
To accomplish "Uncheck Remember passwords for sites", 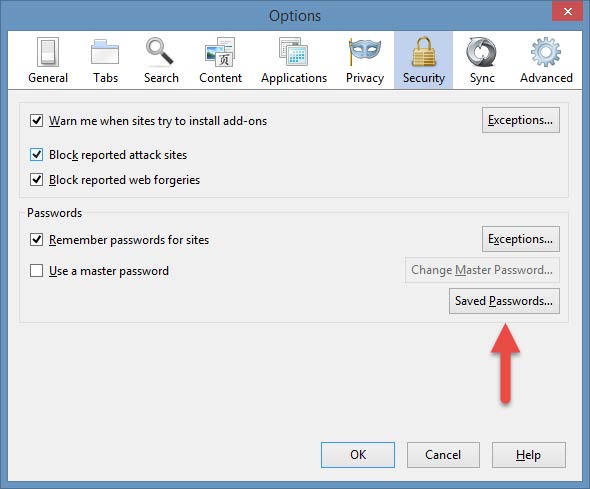I will coord(36,240).
